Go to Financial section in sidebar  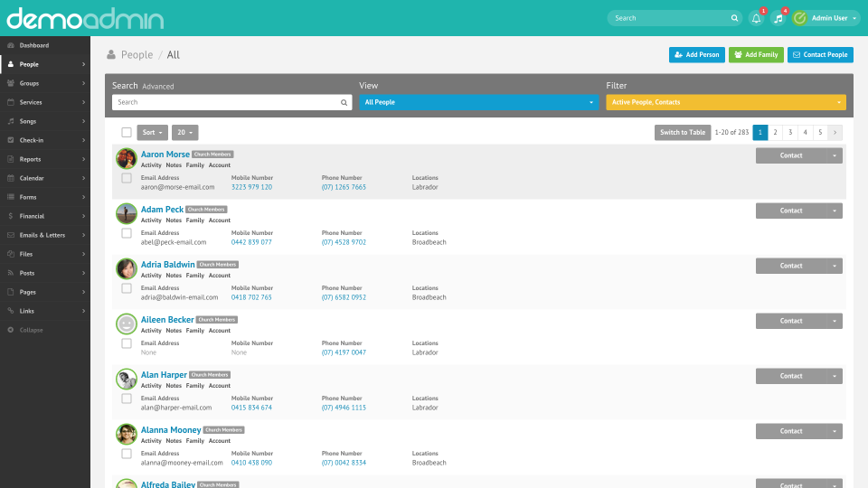point(32,216)
